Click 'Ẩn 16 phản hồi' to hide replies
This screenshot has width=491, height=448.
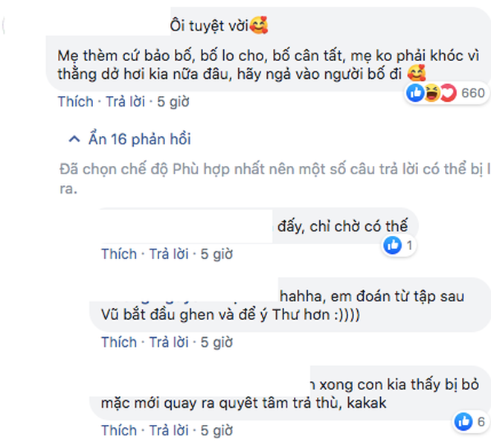[140, 138]
